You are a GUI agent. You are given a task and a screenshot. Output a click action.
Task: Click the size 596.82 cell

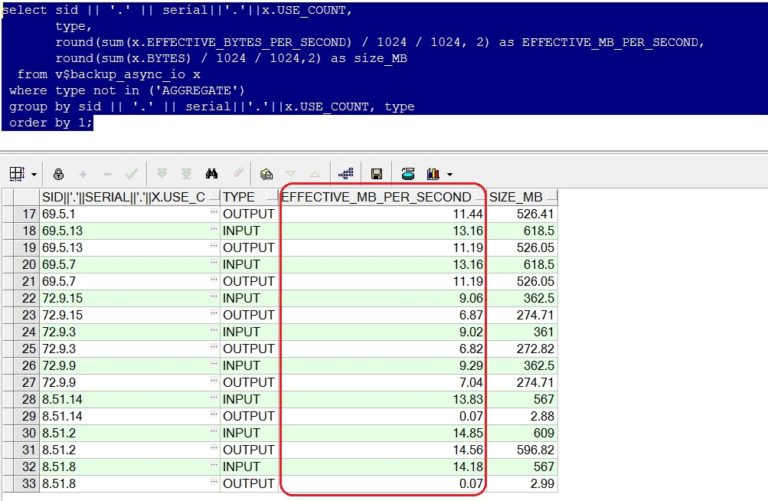(522, 450)
